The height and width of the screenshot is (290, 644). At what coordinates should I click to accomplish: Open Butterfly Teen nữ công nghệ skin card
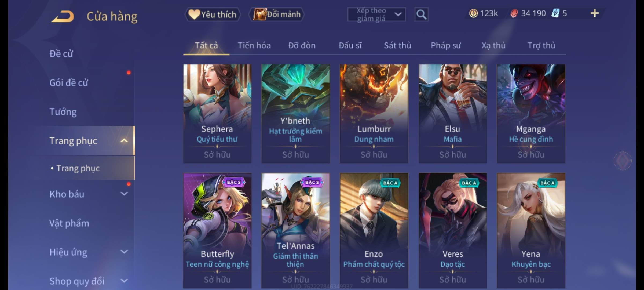(x=217, y=230)
